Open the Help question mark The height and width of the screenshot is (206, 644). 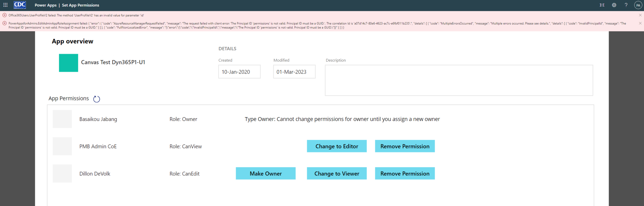tap(626, 5)
